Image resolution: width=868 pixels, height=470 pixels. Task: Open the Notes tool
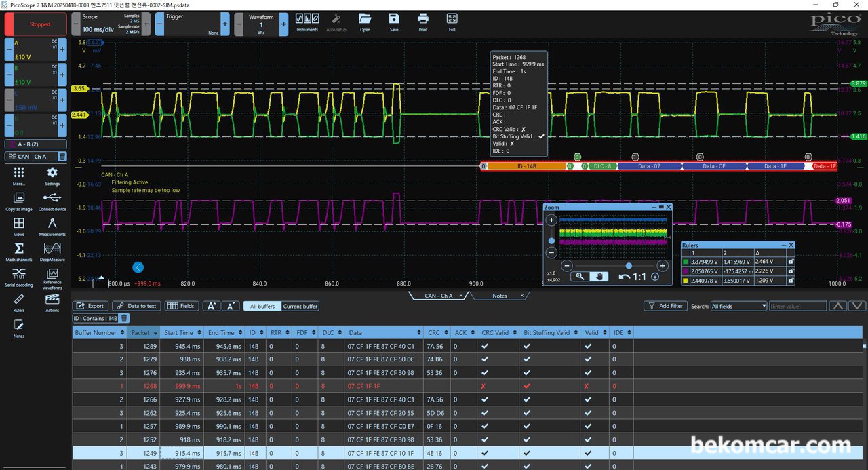tap(18, 328)
